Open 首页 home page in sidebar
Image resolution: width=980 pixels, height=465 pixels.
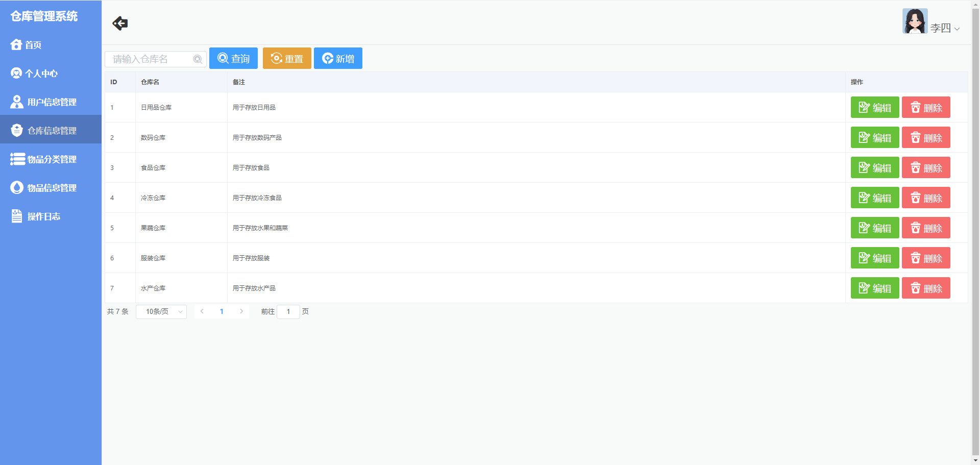33,45
